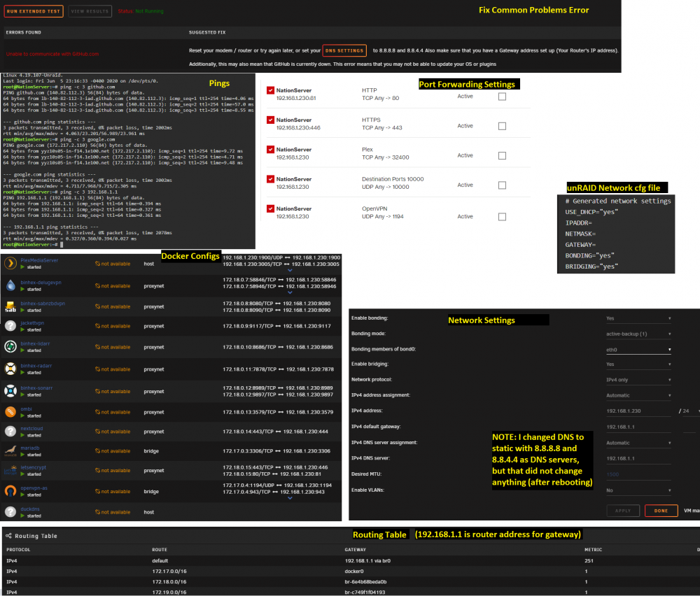Click the binhex-sonarr container icon
Screen dimensions: 700x596
(x=10, y=391)
